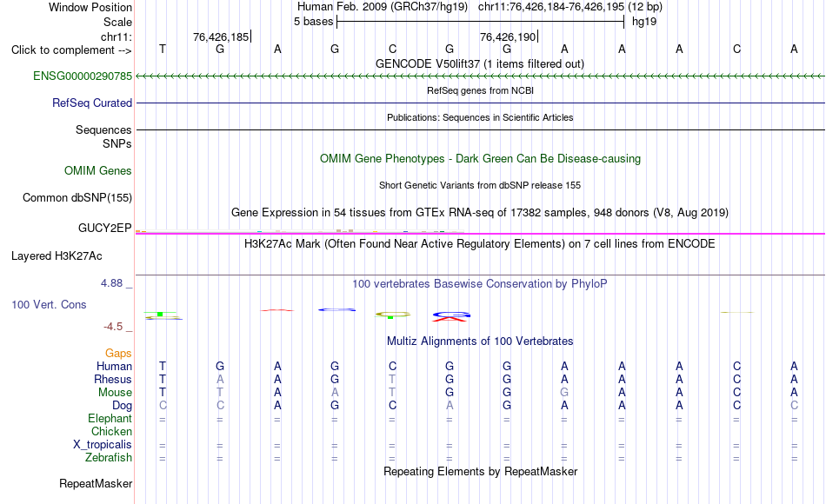Image resolution: width=826 pixels, height=504 pixels.
Task: Open Common dbSNP(155) track label
Action: pos(77,197)
